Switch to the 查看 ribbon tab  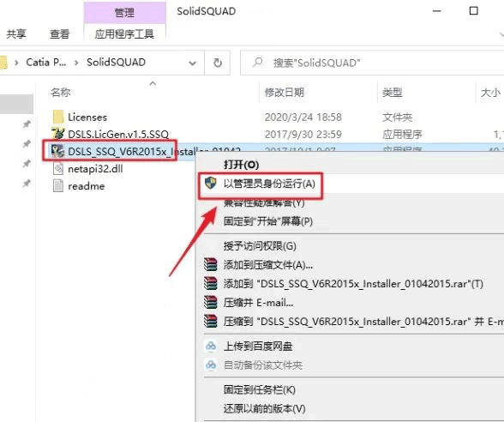click(60, 33)
